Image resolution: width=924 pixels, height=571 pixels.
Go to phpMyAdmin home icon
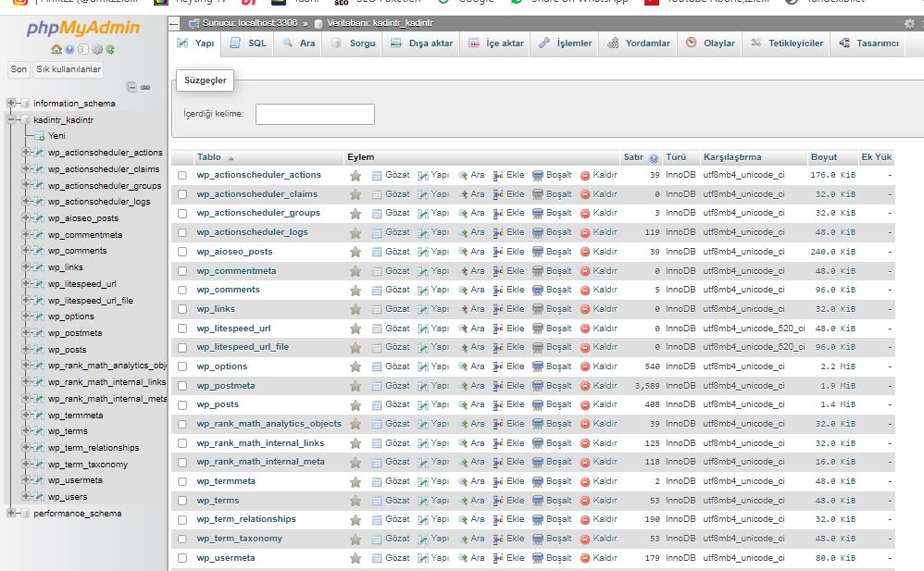56,49
